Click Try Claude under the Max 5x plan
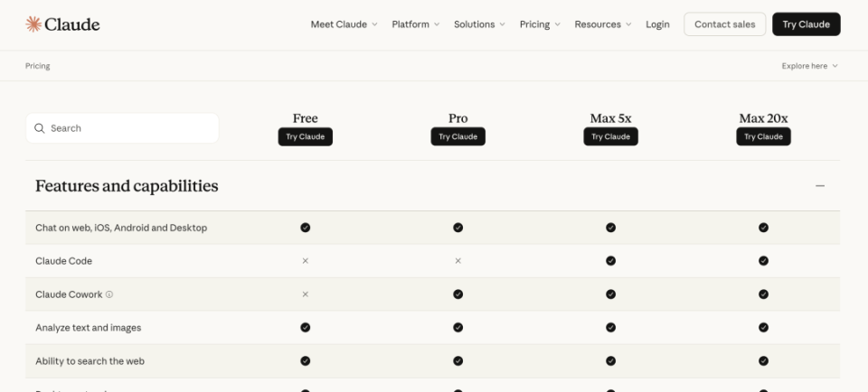The image size is (868, 392). [x=610, y=136]
